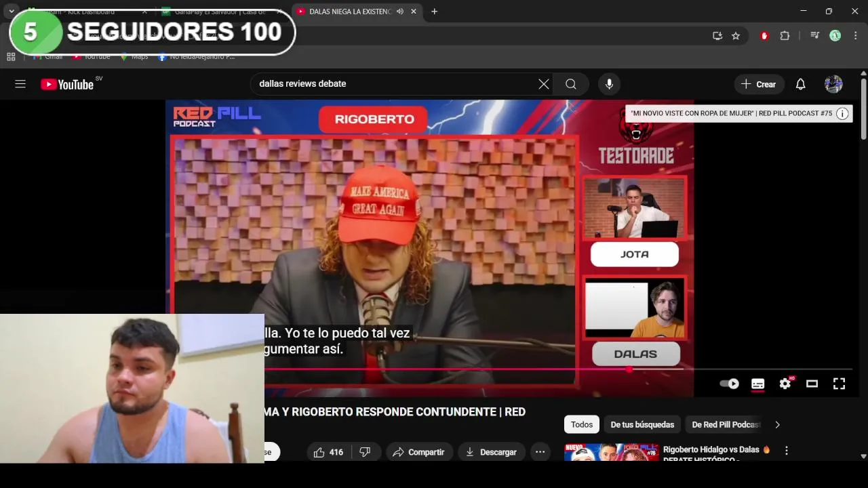This screenshot has height=488, width=868.
Task: Open Chrome apps grid in bookmarks bar
Action: click(11, 57)
